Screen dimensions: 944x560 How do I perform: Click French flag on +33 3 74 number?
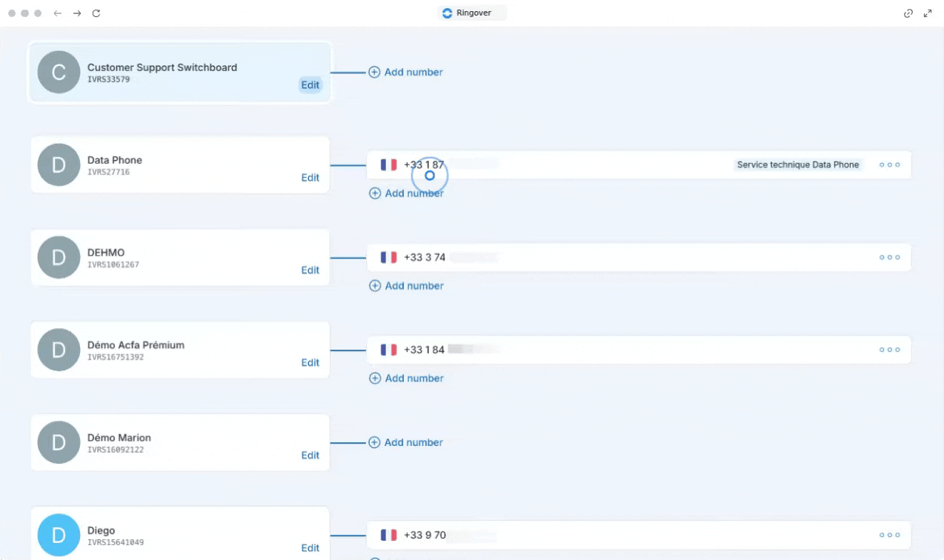(389, 257)
